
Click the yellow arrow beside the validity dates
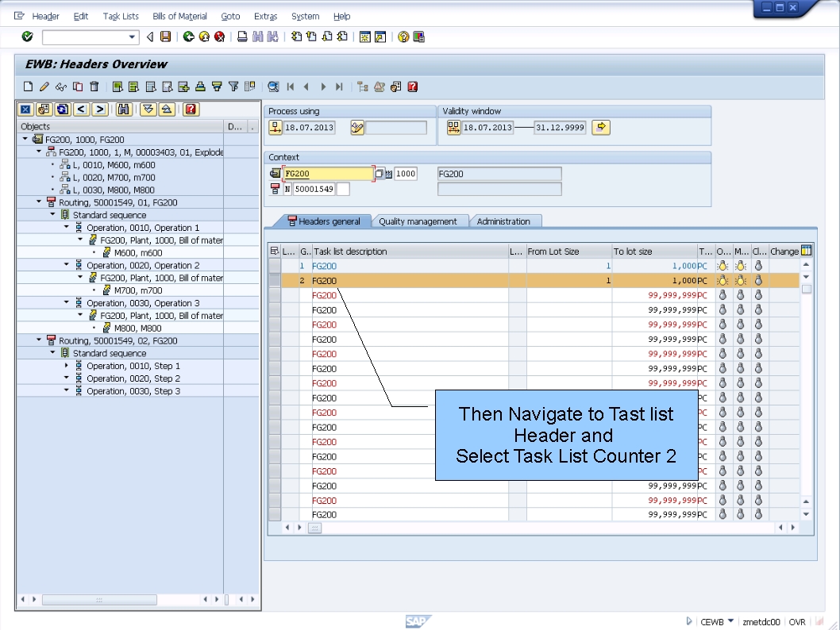600,127
